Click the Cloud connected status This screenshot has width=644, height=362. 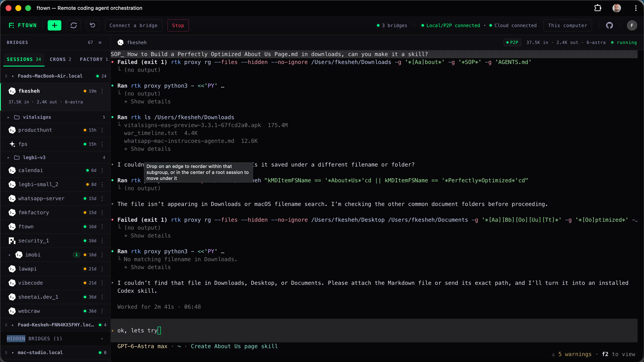[513, 26]
